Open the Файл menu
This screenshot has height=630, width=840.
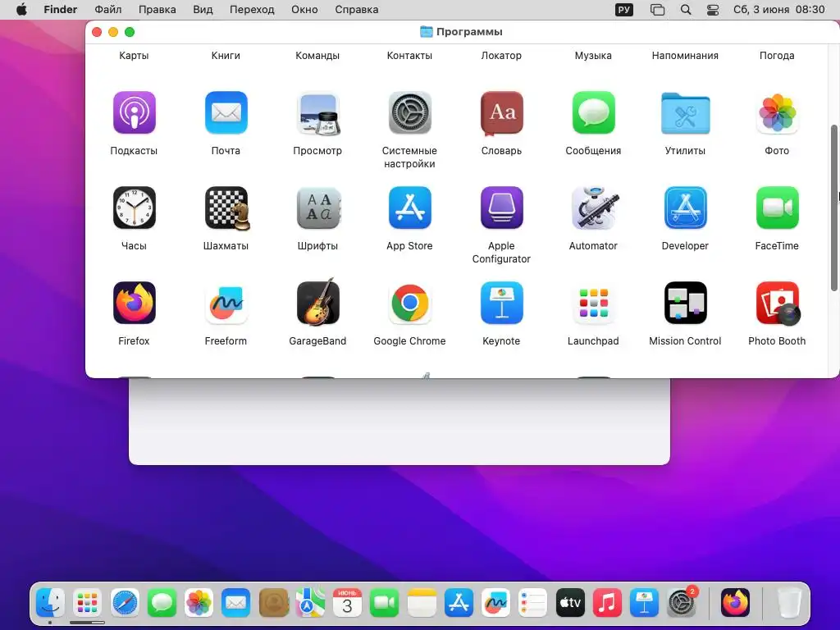click(108, 10)
